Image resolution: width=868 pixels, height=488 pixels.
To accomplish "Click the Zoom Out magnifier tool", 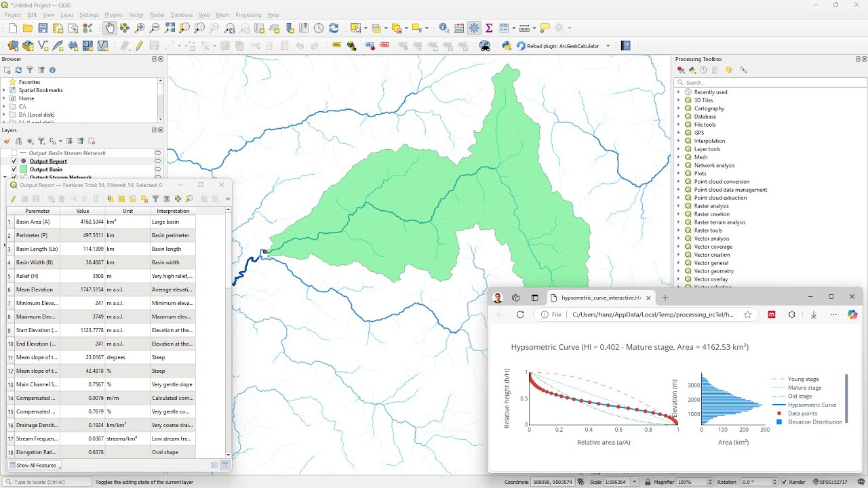I will tap(155, 28).
